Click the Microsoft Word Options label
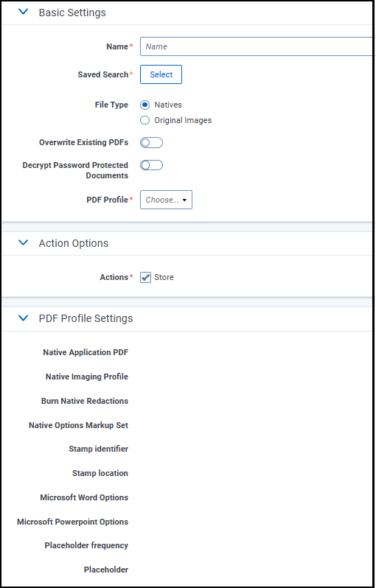 (84, 497)
